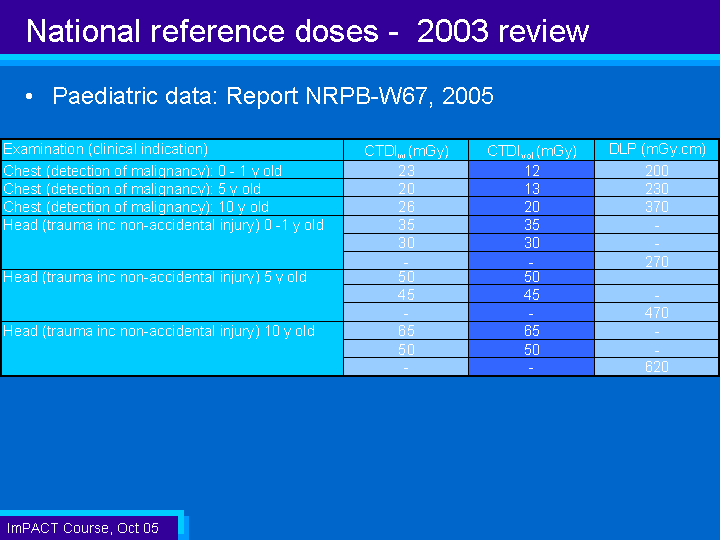This screenshot has height=540, width=720.
Task: Select the DLP value '370'
Action: coord(657,207)
